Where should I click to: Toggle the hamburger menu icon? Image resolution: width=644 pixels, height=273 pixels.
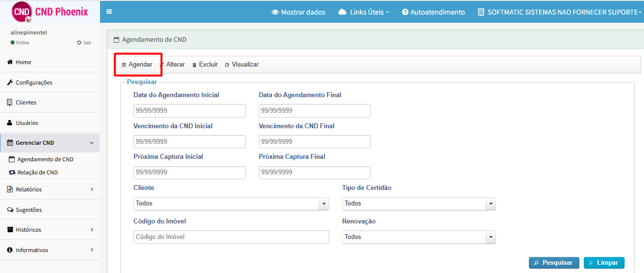[109, 12]
